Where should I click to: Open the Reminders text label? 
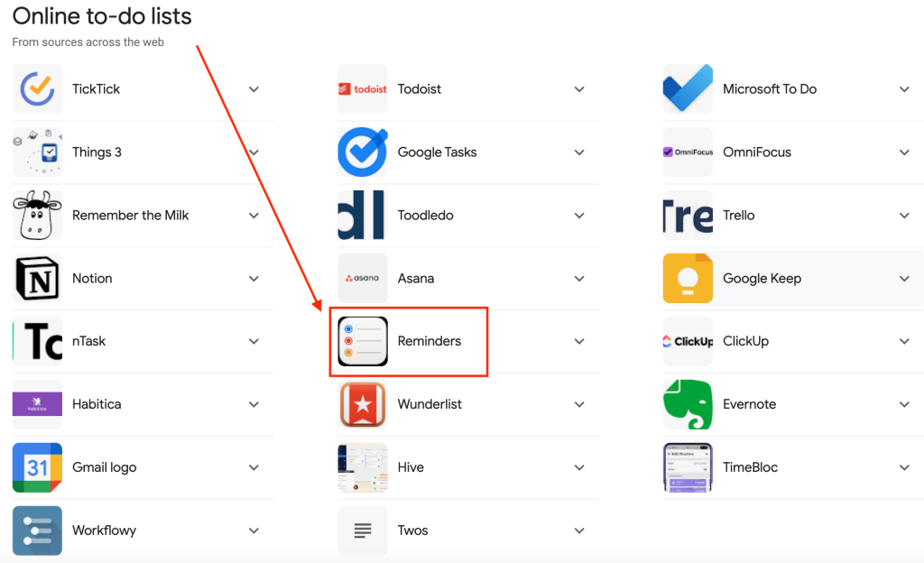(x=429, y=341)
